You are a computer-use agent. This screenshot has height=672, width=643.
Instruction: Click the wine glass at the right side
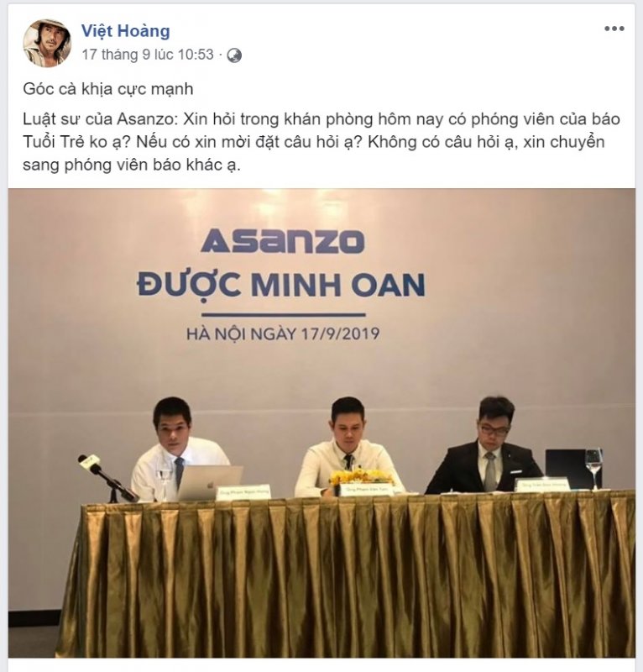pos(593,468)
